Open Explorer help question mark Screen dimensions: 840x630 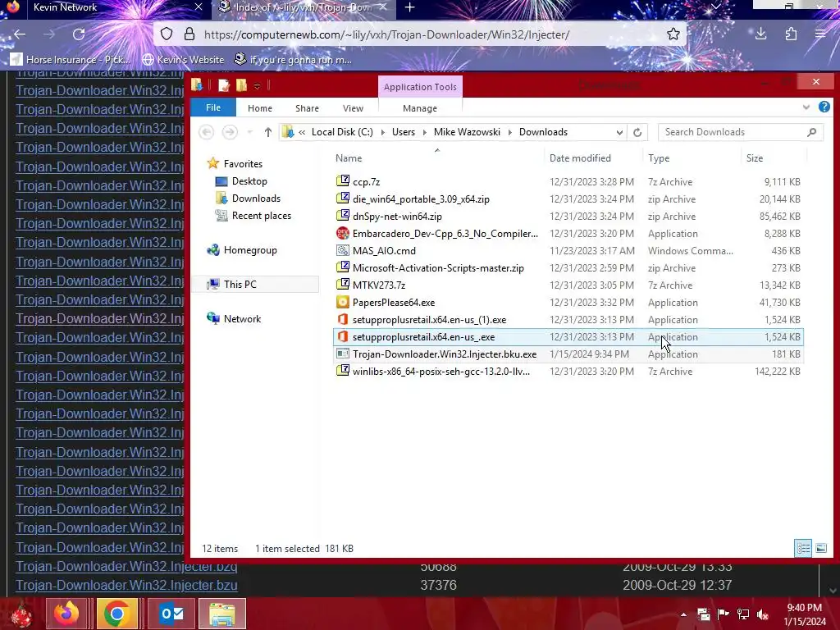click(824, 107)
